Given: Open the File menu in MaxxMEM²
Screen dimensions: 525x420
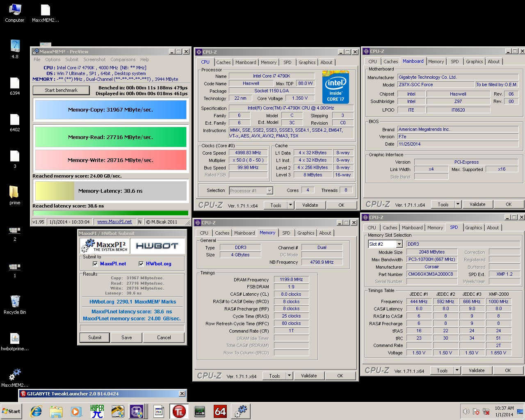Looking at the screenshot, I should click(37, 59).
